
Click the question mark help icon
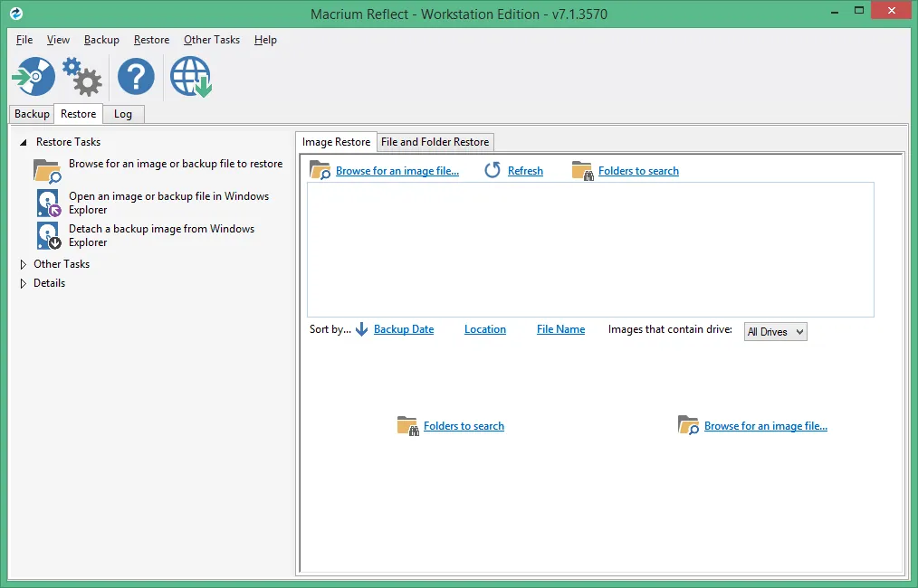[x=136, y=76]
